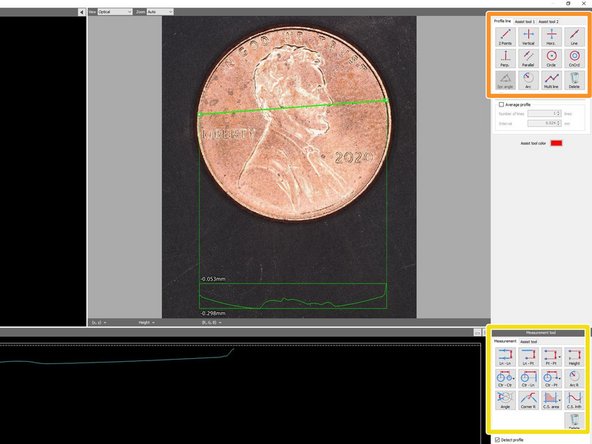The image size is (592, 444).
Task: Click the -0.298mm height label
Action: tap(213, 313)
